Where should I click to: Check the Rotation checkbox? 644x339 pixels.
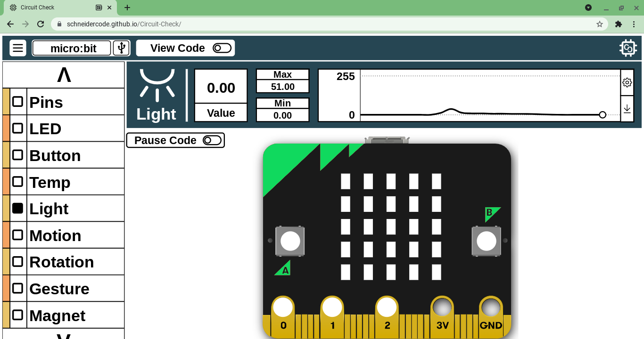18,261
